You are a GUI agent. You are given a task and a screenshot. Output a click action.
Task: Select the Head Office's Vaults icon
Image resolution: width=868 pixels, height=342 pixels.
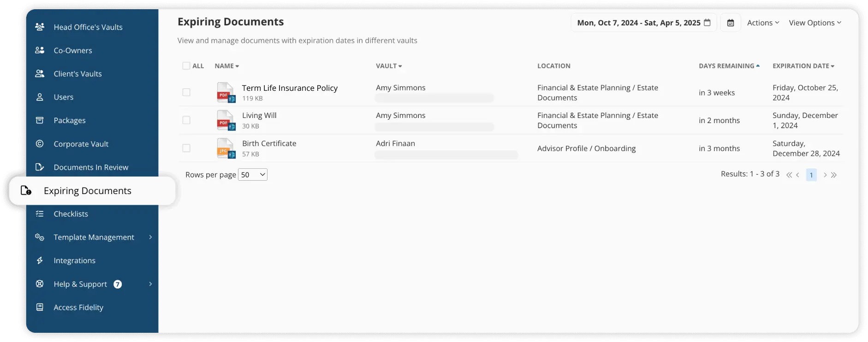(40, 27)
